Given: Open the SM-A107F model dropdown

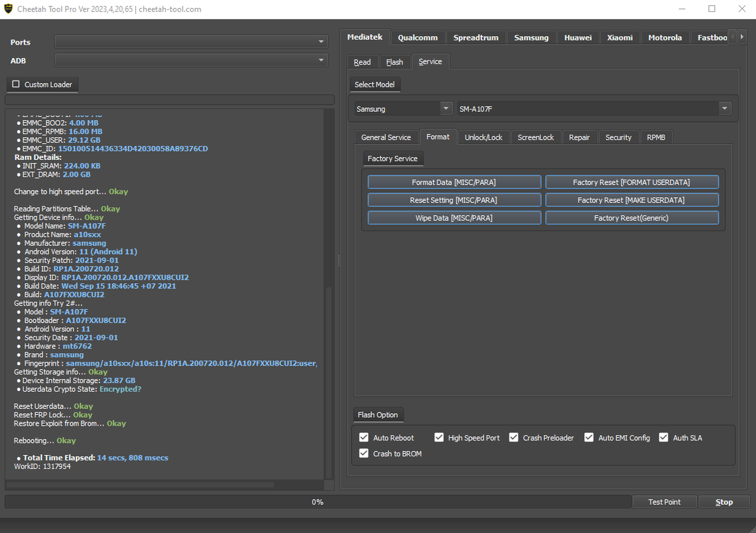Looking at the screenshot, I should point(593,109).
